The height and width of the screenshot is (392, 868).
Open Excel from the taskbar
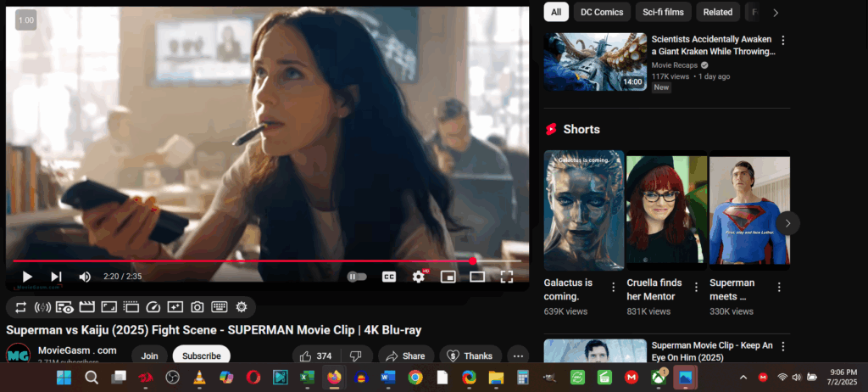coord(307,378)
